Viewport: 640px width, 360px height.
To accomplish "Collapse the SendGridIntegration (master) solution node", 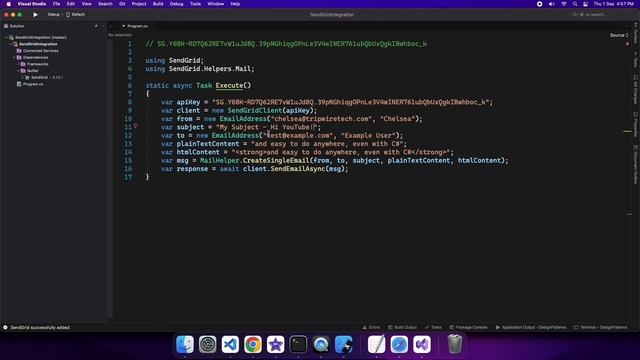I will click(7, 38).
